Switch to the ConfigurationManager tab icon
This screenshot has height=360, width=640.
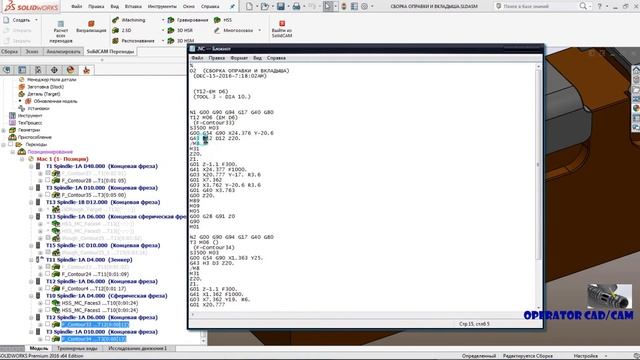tap(38, 70)
